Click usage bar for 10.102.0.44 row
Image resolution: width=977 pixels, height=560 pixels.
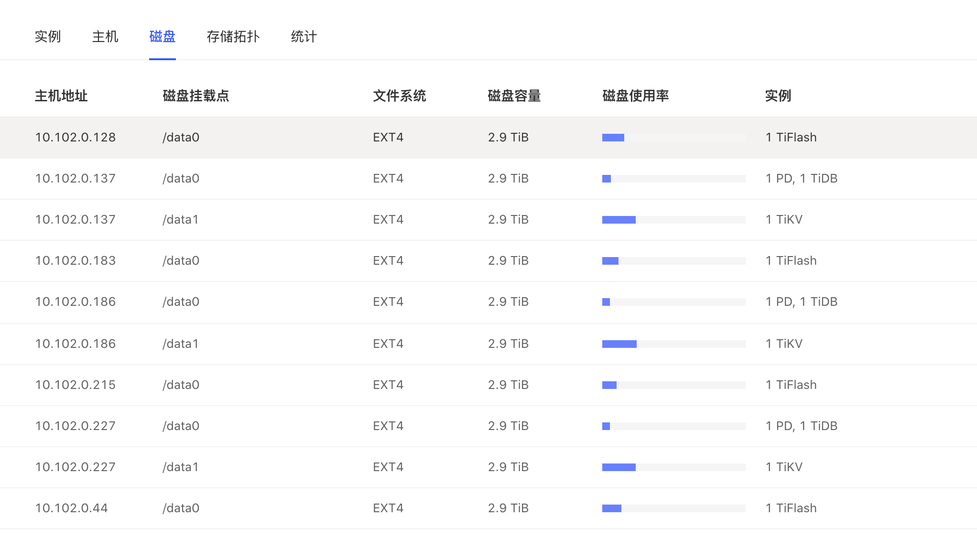(673, 508)
